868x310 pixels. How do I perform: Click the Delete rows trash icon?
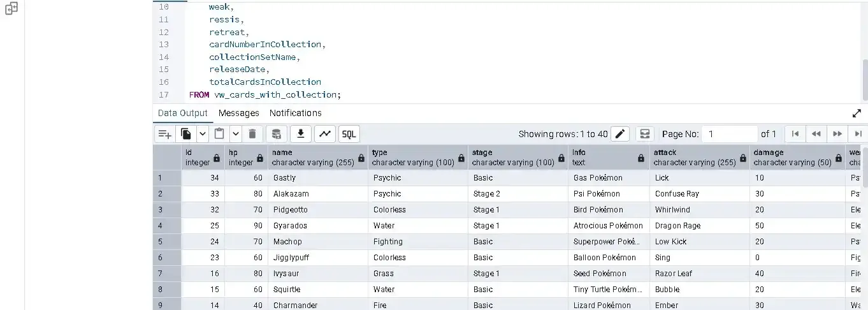pos(252,134)
